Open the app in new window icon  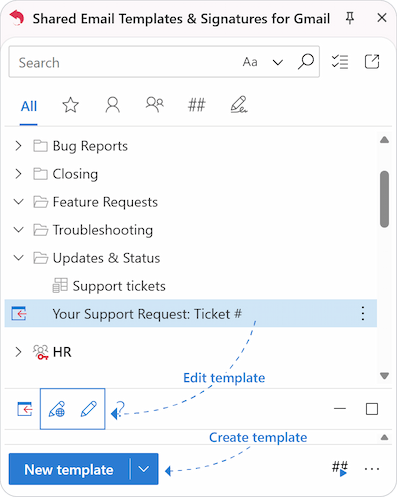coord(372,62)
